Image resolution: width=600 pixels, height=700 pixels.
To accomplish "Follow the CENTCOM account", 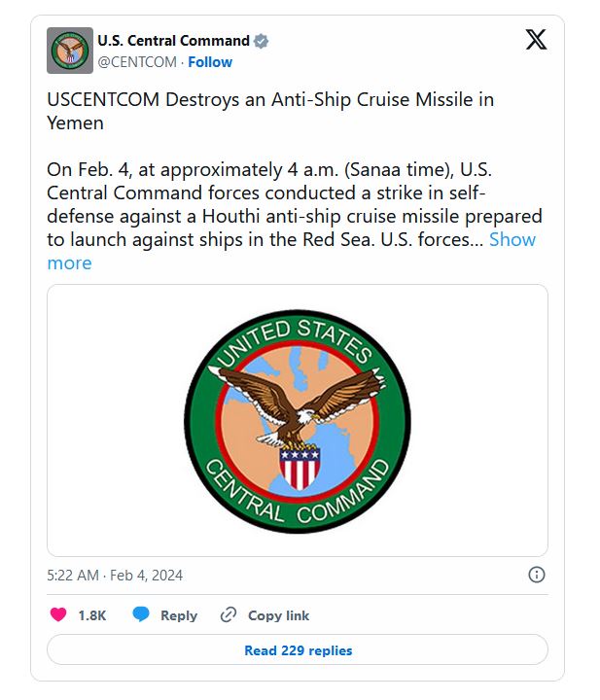I will (x=210, y=61).
